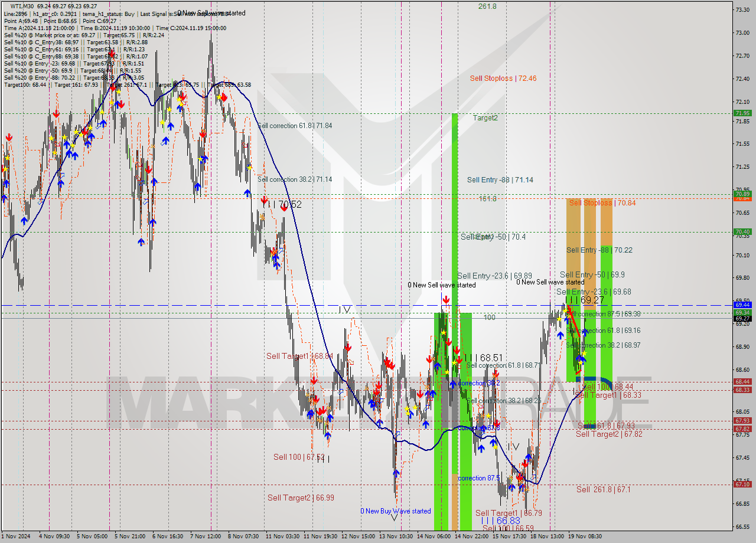Click the 66.55 price axis value
Image resolution: width=756 pixels, height=543 pixels.
(x=742, y=526)
